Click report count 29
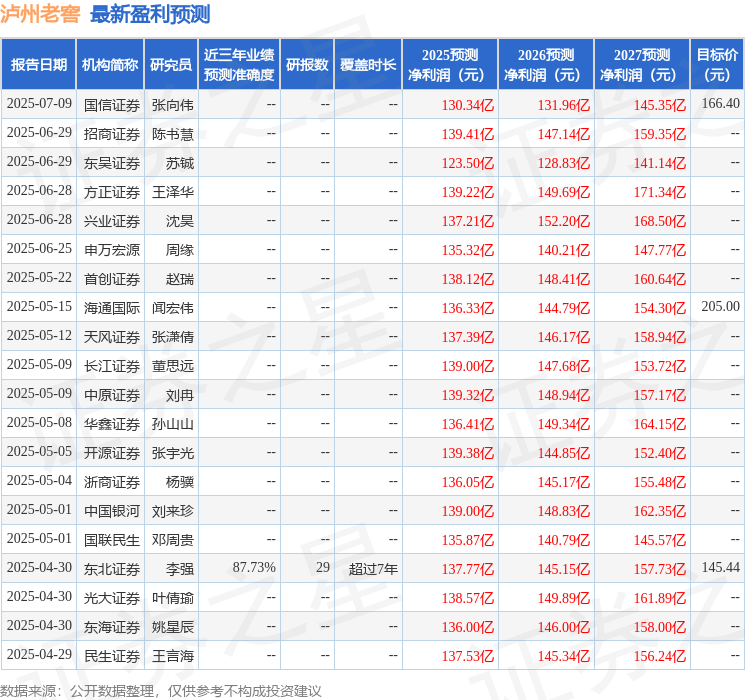 323,567
